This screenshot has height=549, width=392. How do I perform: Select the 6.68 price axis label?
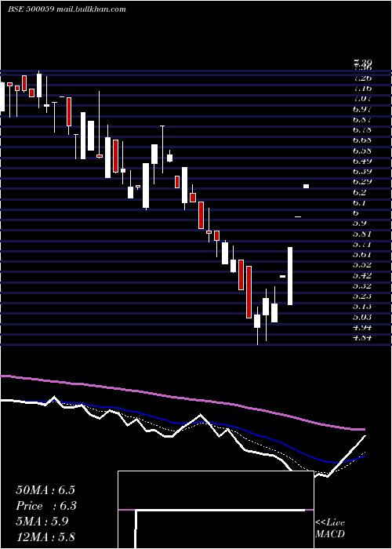(362, 140)
